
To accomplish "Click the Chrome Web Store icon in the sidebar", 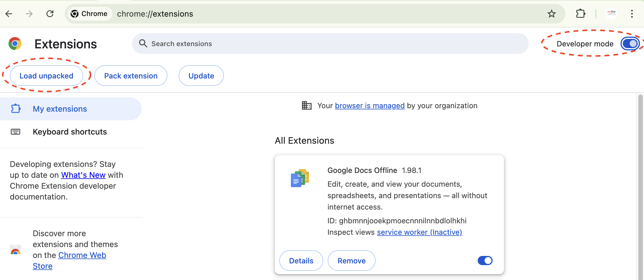I will 15,249.
